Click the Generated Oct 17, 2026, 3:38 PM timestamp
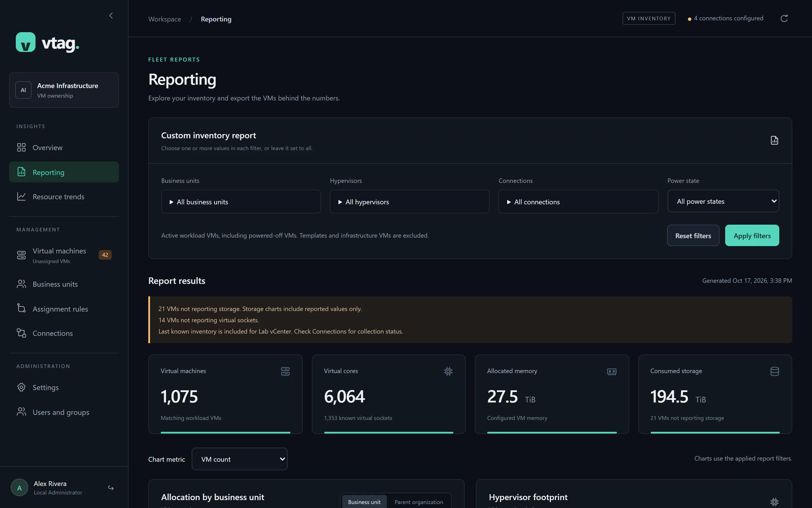This screenshot has height=508, width=812. (747, 281)
